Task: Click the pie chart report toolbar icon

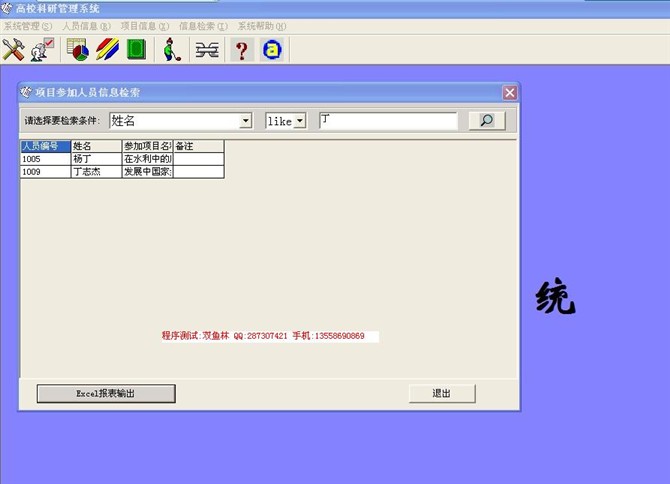Action: click(78, 50)
